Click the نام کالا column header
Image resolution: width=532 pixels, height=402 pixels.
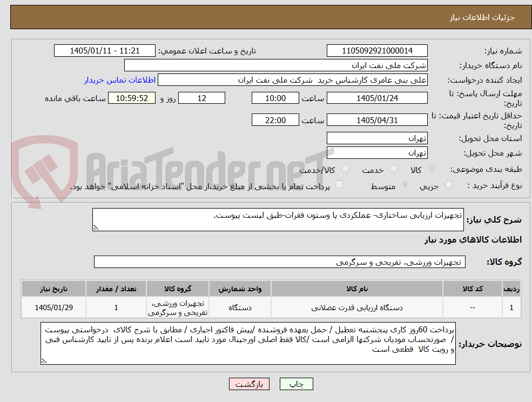(x=356, y=289)
